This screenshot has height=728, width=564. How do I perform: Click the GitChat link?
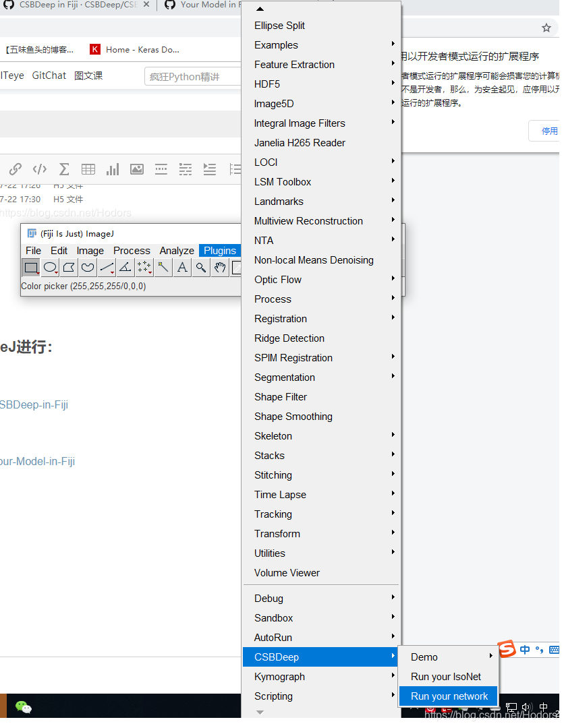click(x=49, y=75)
